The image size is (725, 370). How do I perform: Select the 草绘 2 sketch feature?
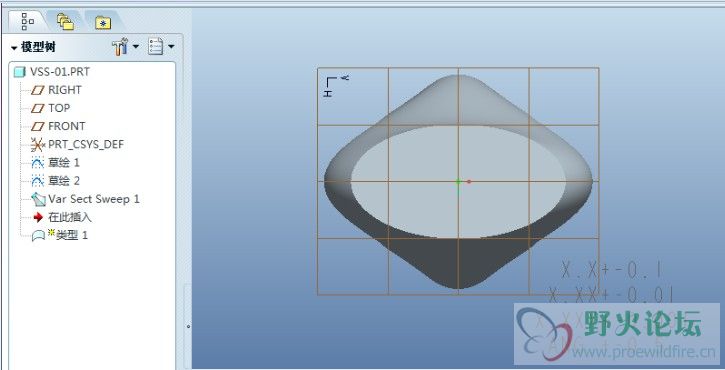click(55, 180)
